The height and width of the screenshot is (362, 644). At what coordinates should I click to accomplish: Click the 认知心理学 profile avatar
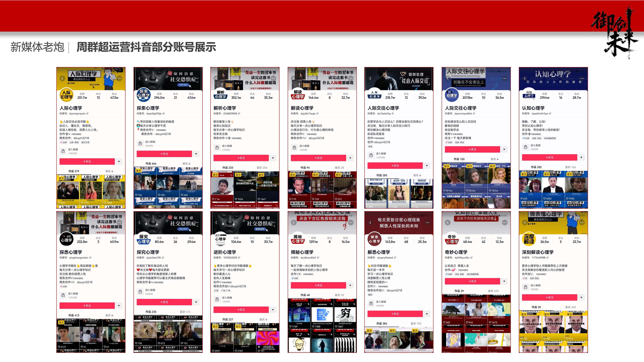click(529, 95)
